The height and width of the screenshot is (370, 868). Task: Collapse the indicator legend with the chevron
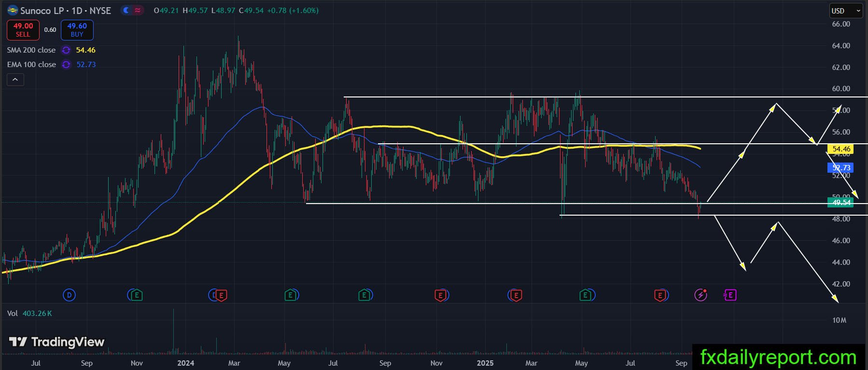pyautogui.click(x=15, y=80)
